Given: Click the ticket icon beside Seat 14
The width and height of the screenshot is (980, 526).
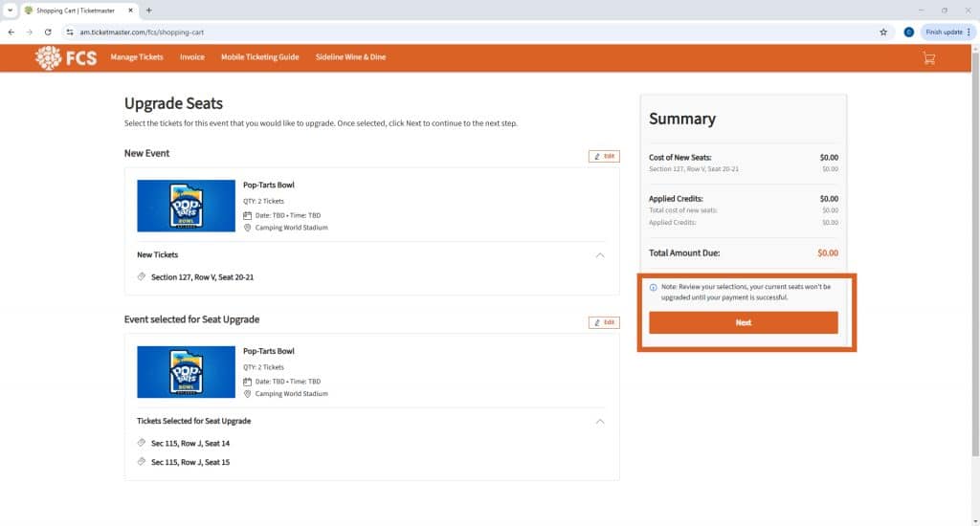Looking at the screenshot, I should [x=142, y=443].
